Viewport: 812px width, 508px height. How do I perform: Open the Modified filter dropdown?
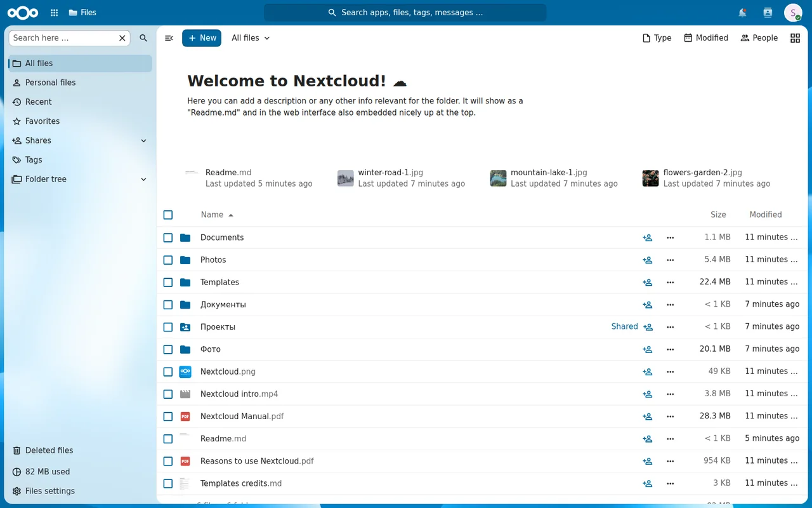tap(706, 38)
